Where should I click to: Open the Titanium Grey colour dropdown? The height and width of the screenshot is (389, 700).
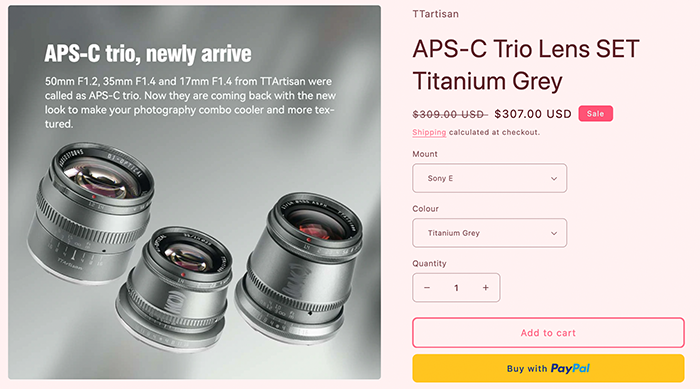click(490, 233)
